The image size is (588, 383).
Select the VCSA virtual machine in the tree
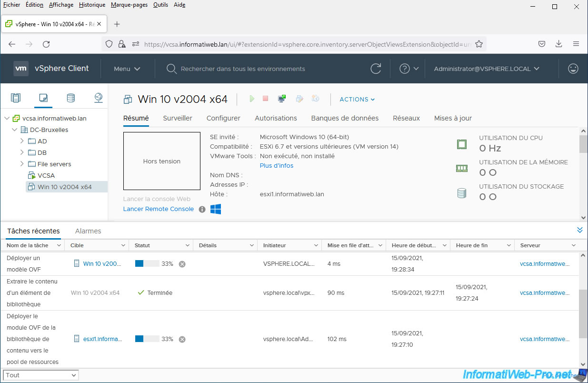[x=46, y=175]
